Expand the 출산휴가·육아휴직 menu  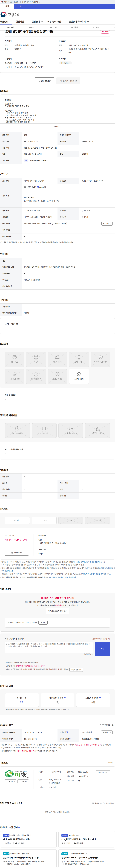[x=79, y=22]
